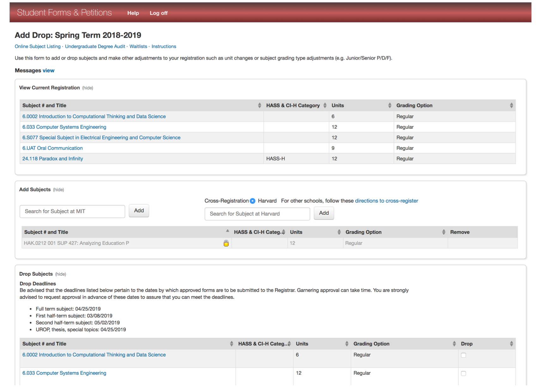Screen dimensions: 554x392
Task: Sort current registration by Subject # and Title
Action: point(259,105)
